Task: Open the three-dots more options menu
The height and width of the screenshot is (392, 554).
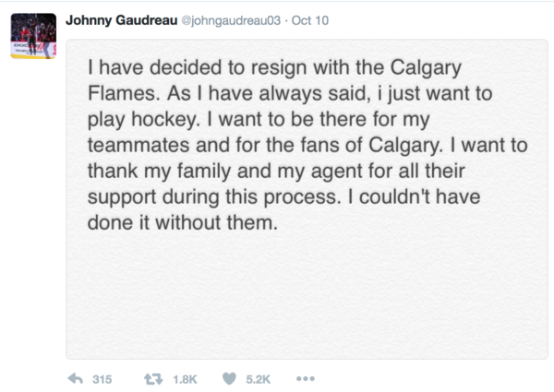Action: [x=306, y=379]
